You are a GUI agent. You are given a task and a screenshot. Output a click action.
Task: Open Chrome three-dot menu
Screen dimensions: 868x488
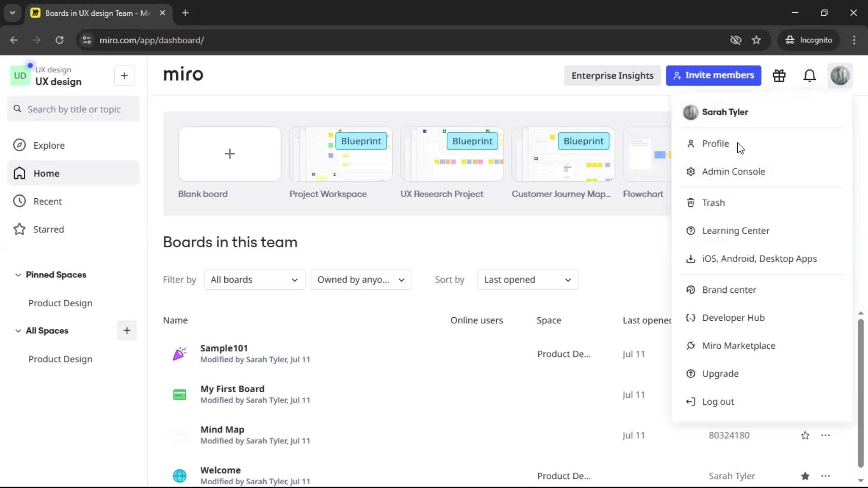(854, 40)
